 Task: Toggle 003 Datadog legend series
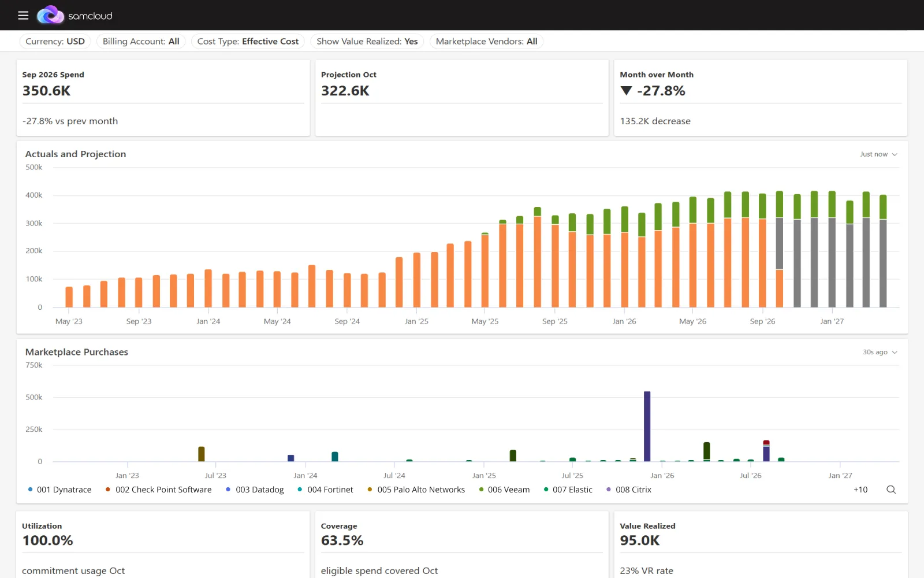(x=255, y=490)
